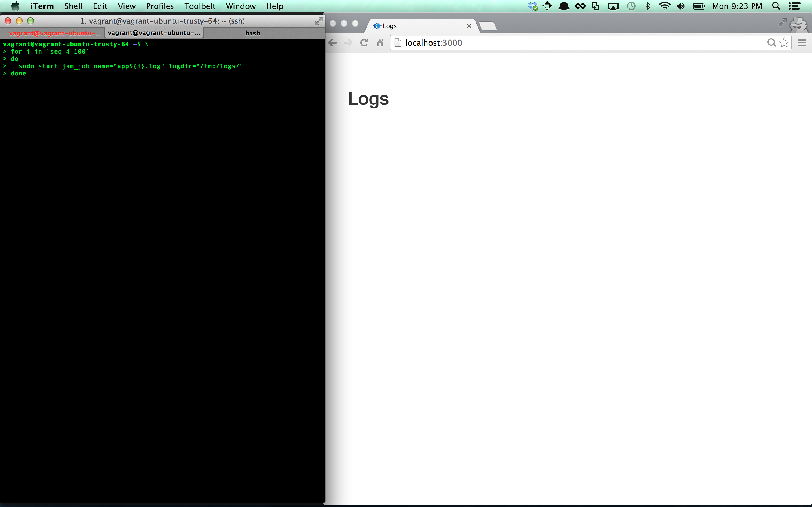Open Notification Center list icon

coord(794,6)
